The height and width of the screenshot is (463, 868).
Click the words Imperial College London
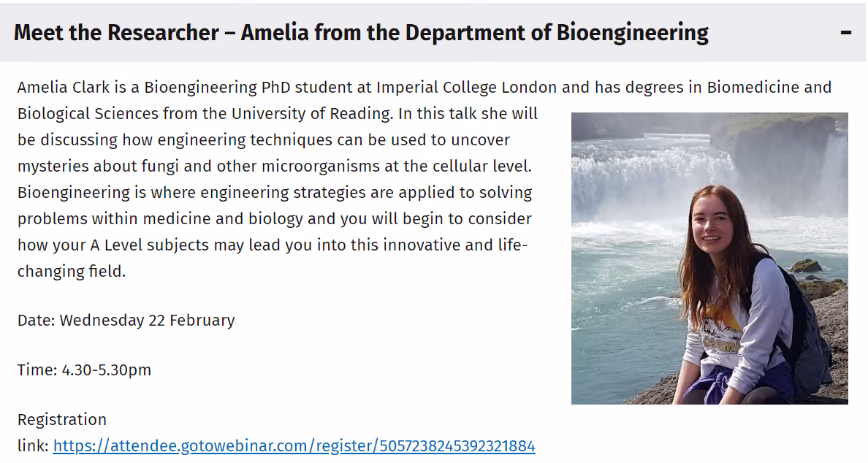point(467,88)
